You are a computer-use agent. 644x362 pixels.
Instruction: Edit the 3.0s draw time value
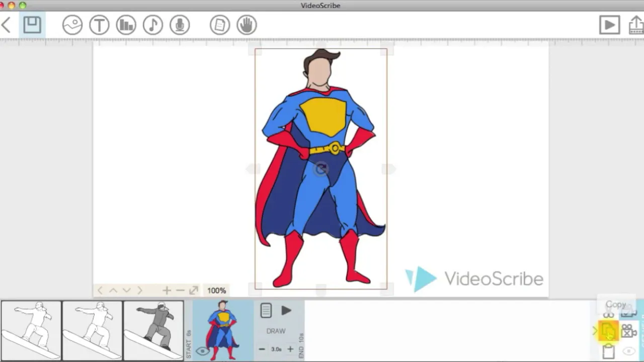click(276, 349)
